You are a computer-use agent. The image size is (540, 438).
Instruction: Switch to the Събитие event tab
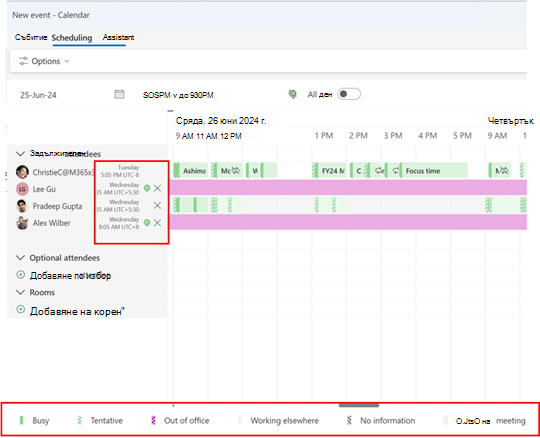tap(31, 37)
